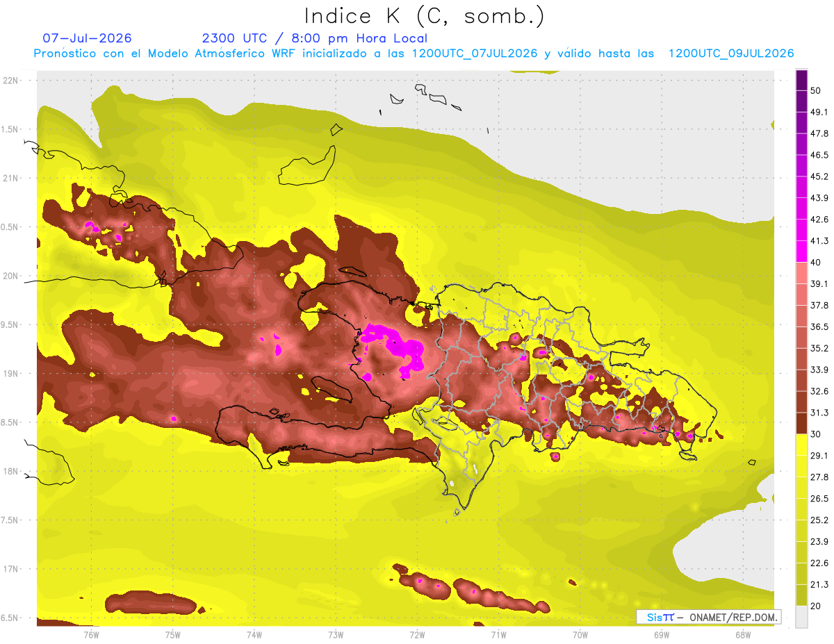Select the date text "07-Jul-2026"
This screenshot has height=644, width=834.
[87, 38]
